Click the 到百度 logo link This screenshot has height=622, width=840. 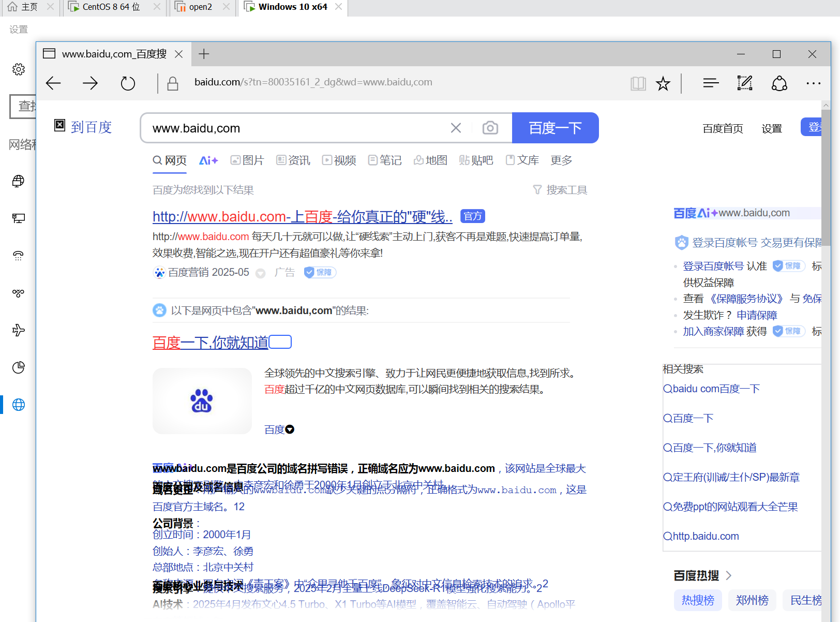(x=83, y=127)
